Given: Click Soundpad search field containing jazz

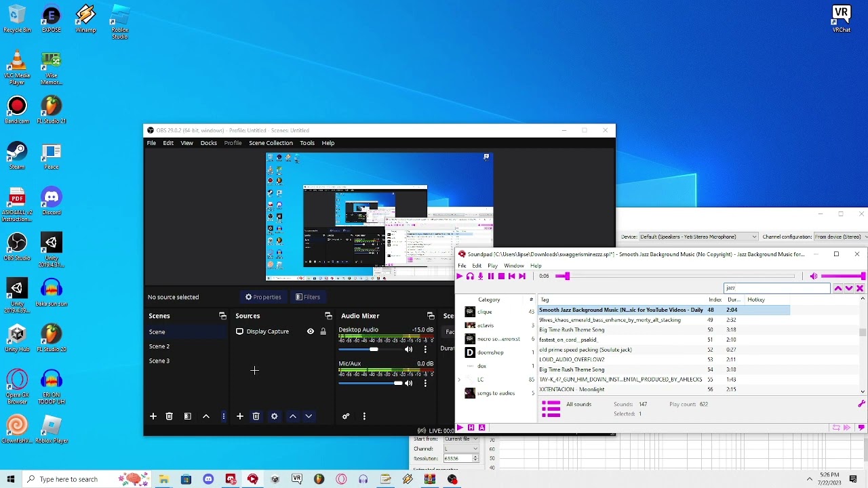Looking at the screenshot, I should pos(777,288).
